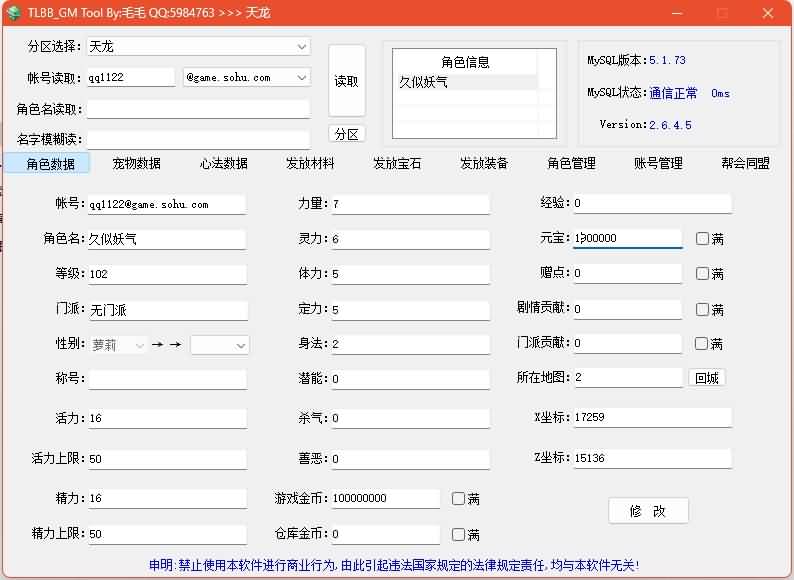Select the 发放装备 tab
This screenshot has width=794, height=580.
pyautogui.click(x=484, y=164)
